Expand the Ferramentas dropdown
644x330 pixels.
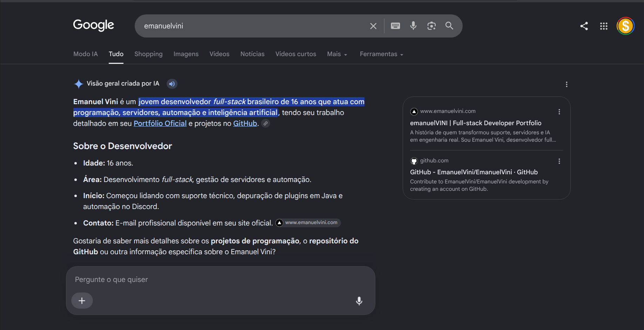tap(382, 54)
